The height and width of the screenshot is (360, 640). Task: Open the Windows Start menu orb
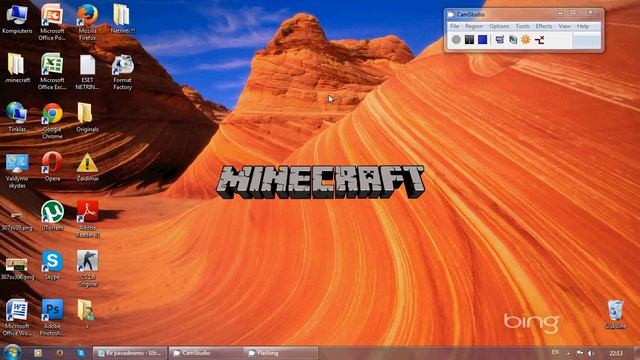click(12, 352)
